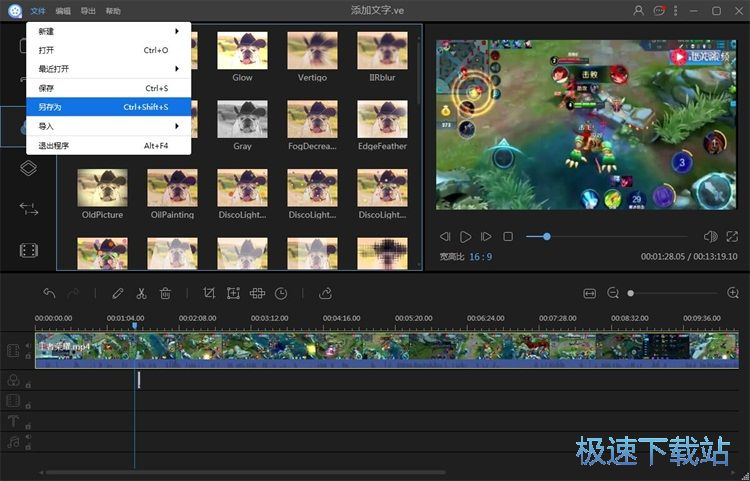Viewport: 750px width, 481px height.
Task: Choose 退出程序 from the file menu
Action: coord(109,146)
